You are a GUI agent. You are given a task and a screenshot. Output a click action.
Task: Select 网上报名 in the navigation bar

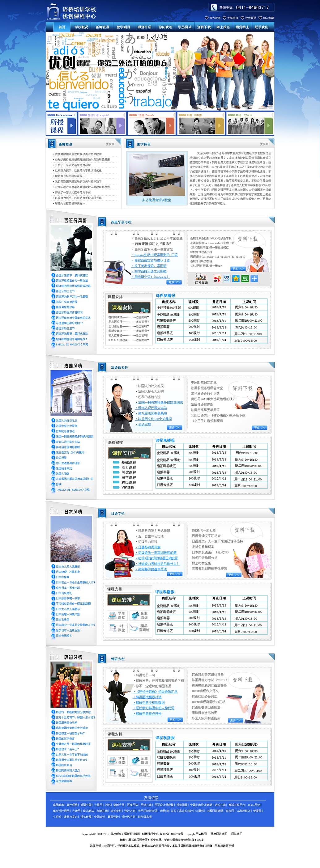point(223,27)
